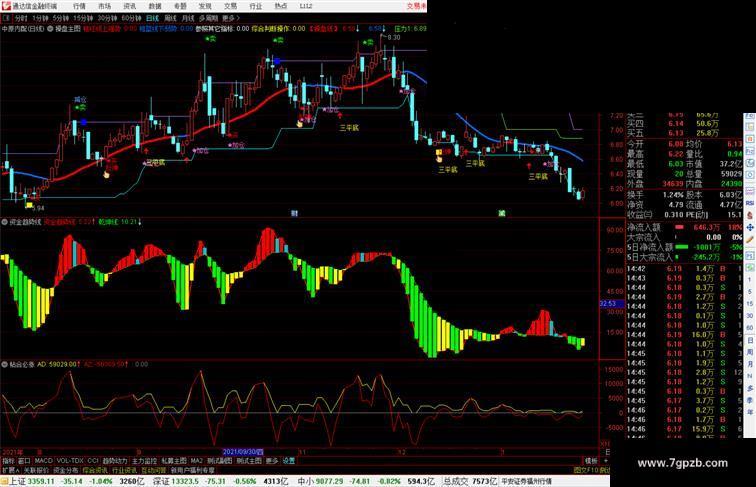Apply the MACD indicator
Screen dimensions: 756x487
coord(43,461)
